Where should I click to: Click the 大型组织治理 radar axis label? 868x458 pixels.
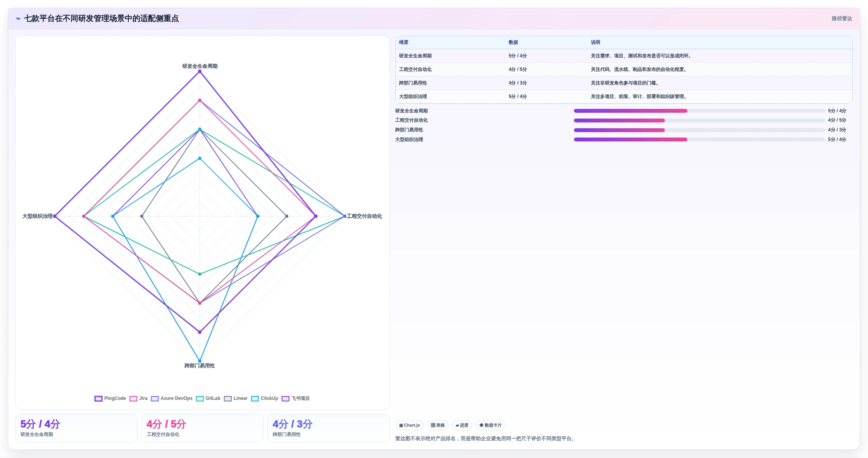[38, 216]
